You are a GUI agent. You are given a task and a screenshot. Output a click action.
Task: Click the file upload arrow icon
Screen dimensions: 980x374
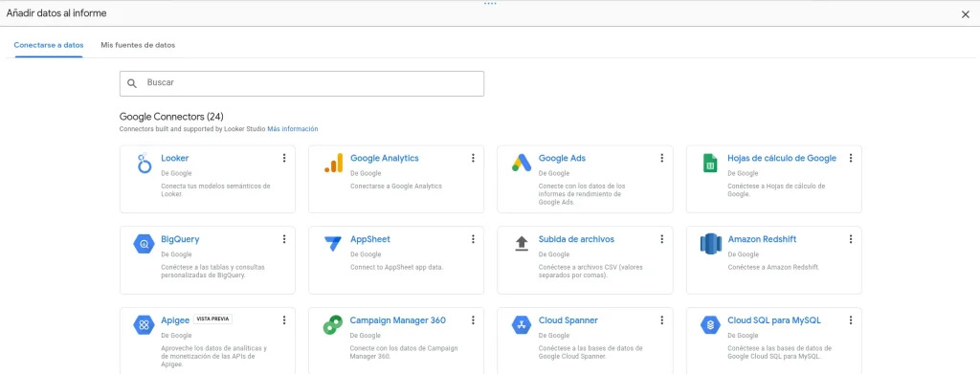(522, 244)
